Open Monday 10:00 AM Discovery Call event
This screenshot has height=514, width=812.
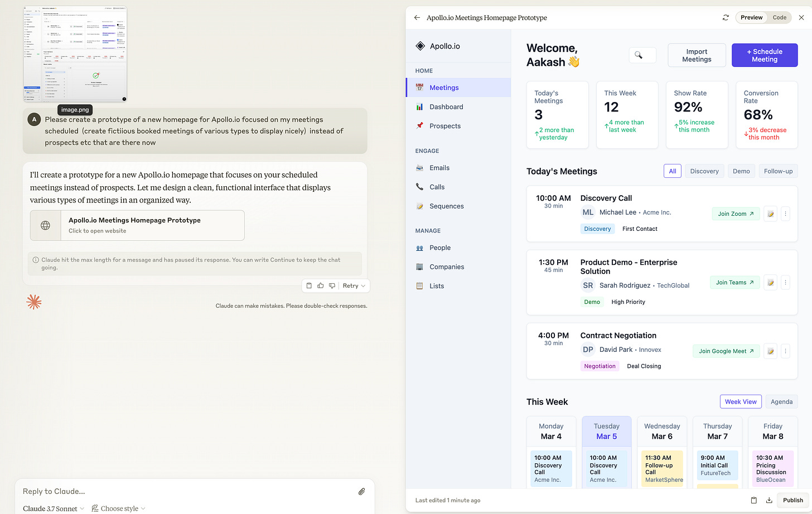[551, 468]
